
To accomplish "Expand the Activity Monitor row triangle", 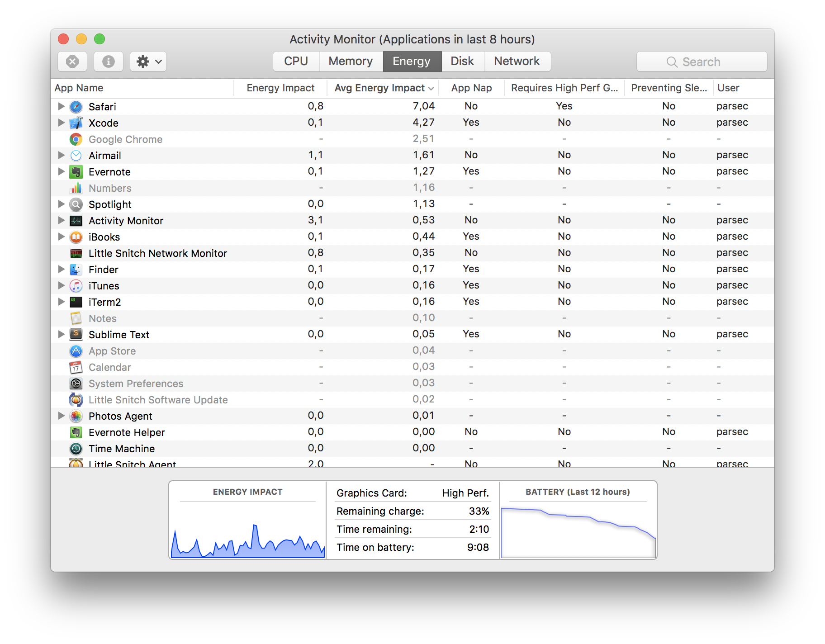I will (62, 220).
